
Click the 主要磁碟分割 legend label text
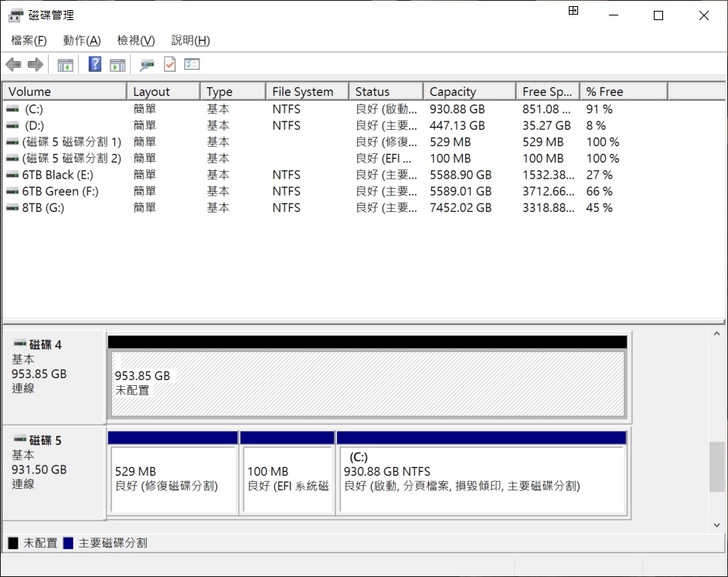[x=113, y=543]
